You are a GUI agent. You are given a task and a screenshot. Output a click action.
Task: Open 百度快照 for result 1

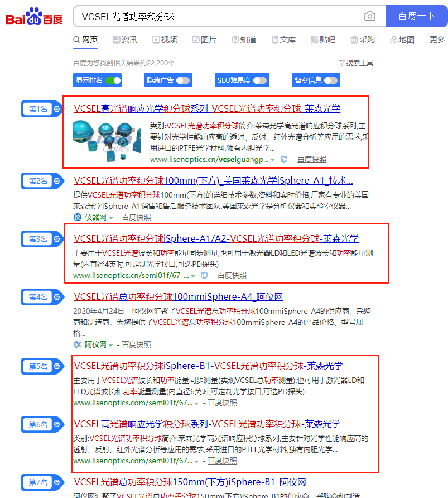pyautogui.click(x=311, y=160)
